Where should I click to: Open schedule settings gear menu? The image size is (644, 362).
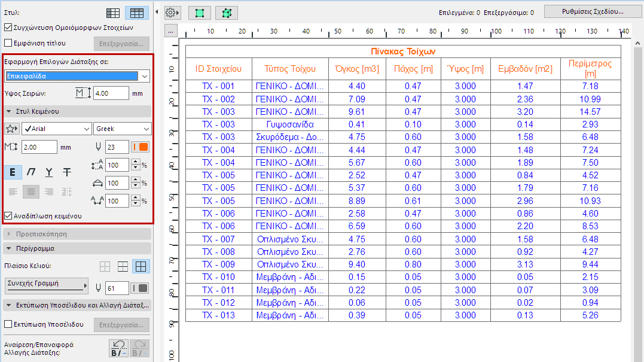click(x=172, y=13)
